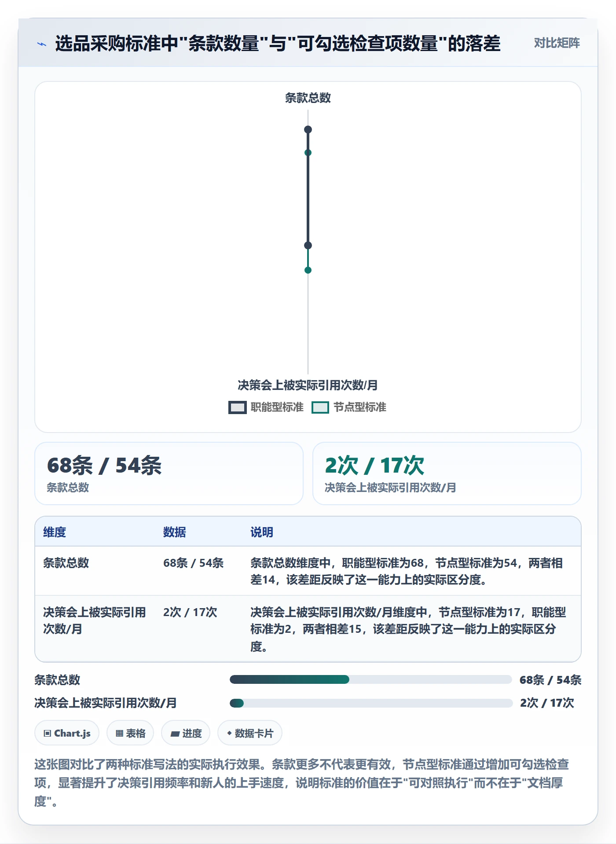
Task: Click the bar icon in 进度 chip
Action: click(175, 734)
